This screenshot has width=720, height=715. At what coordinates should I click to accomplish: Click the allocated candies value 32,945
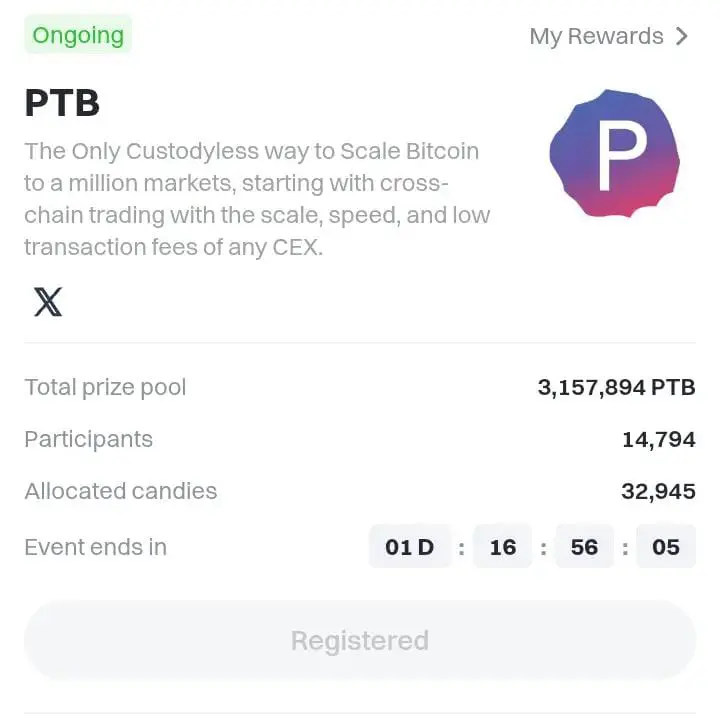coord(658,491)
